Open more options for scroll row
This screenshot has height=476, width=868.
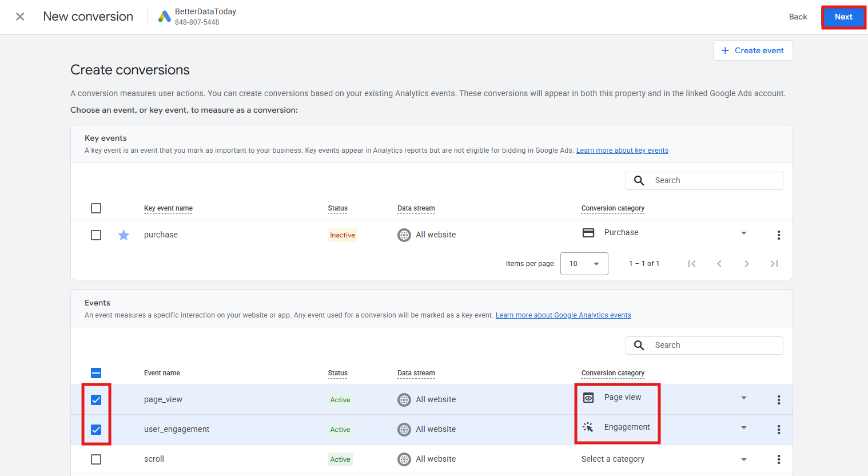point(779,459)
